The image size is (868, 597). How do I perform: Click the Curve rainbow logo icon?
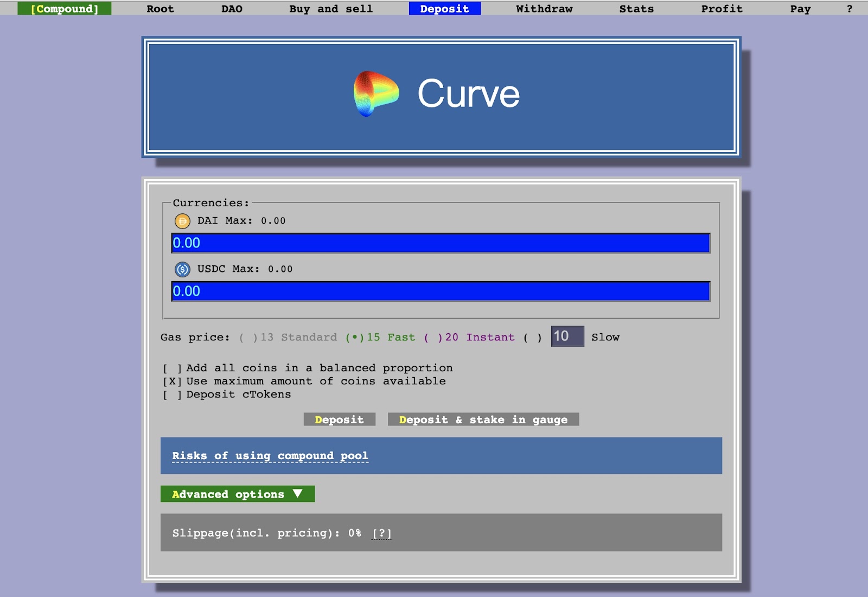click(376, 93)
